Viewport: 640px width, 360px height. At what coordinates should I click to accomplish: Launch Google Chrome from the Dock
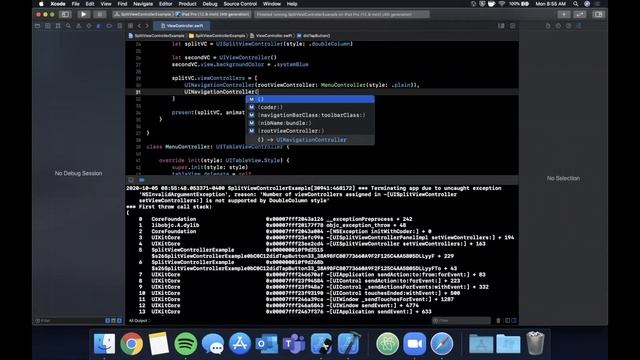[x=131, y=343]
